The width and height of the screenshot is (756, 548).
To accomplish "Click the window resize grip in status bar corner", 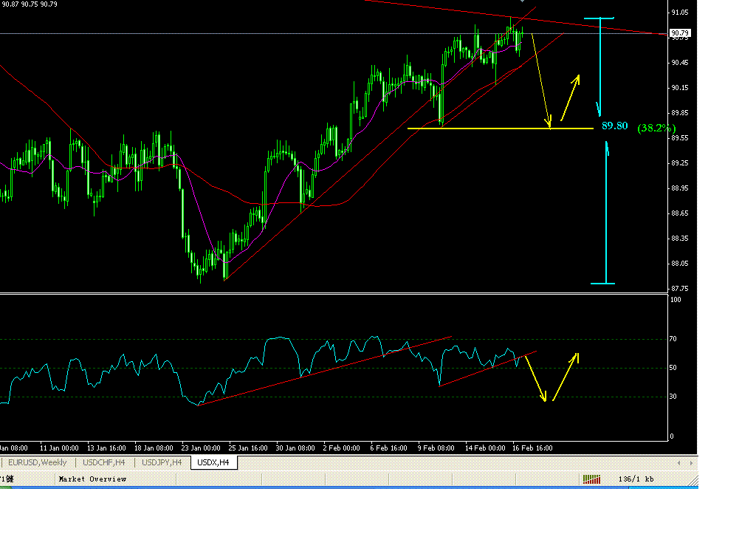I will point(693,481).
